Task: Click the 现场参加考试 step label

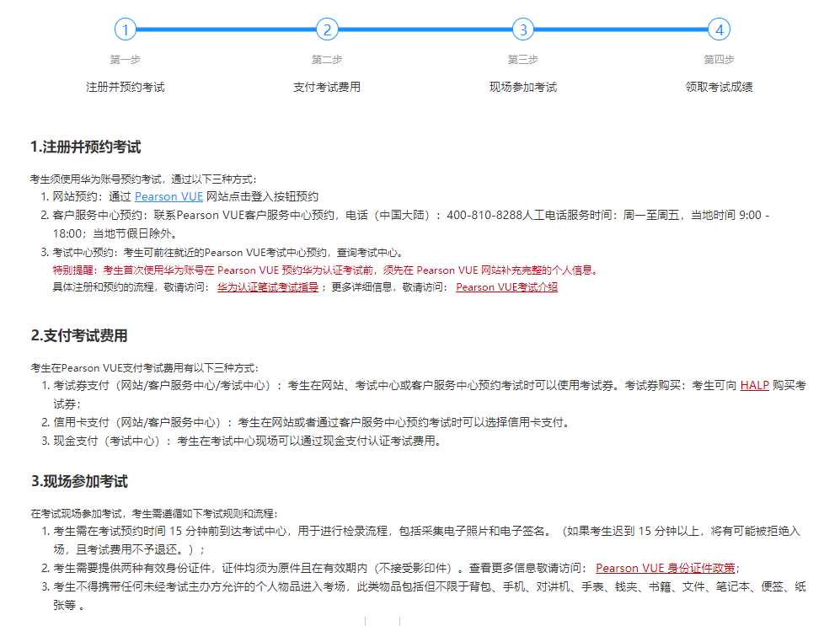Action: (523, 87)
